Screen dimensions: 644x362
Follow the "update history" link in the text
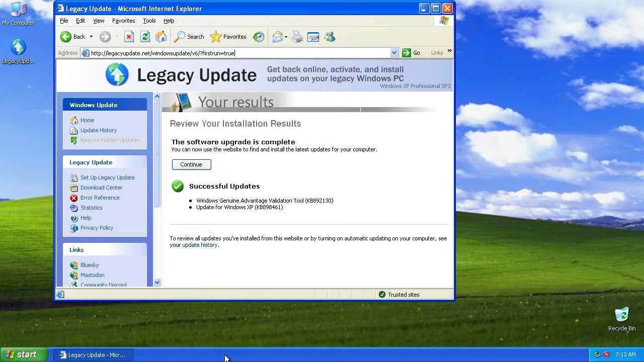200,245
